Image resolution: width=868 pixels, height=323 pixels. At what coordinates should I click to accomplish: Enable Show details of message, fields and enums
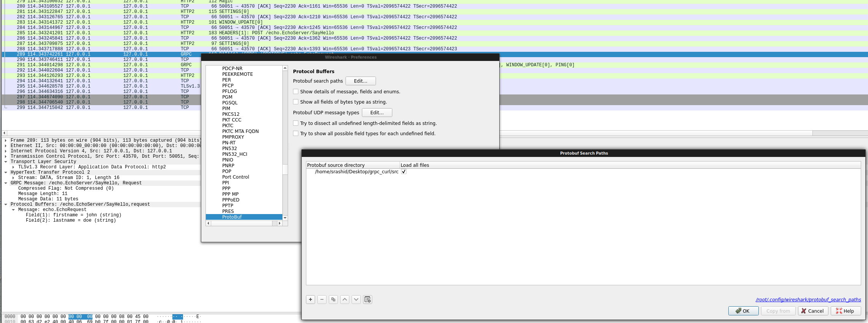296,91
